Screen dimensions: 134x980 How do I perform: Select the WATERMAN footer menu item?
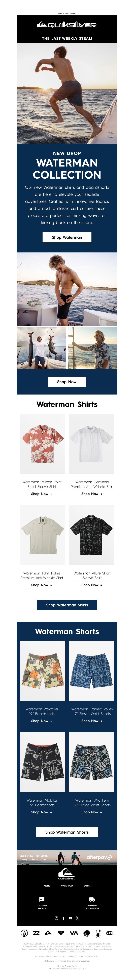67,886
